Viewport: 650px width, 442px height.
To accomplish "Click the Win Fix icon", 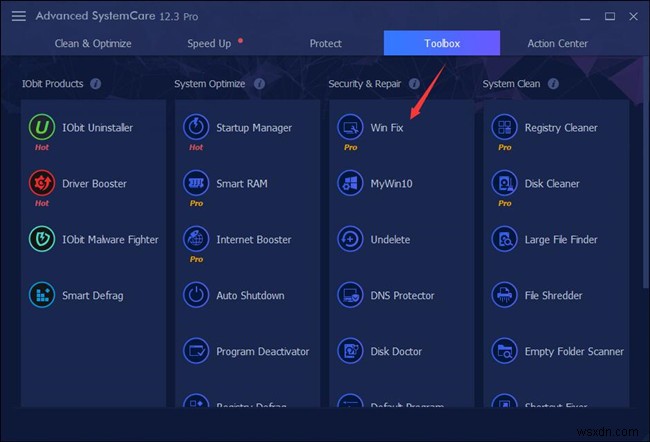I will 350,127.
